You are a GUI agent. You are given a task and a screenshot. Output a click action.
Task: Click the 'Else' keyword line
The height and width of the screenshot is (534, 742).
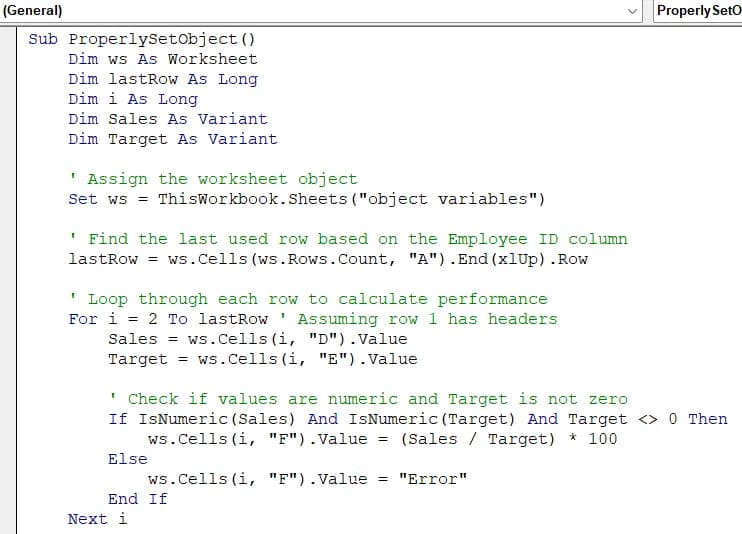click(128, 459)
